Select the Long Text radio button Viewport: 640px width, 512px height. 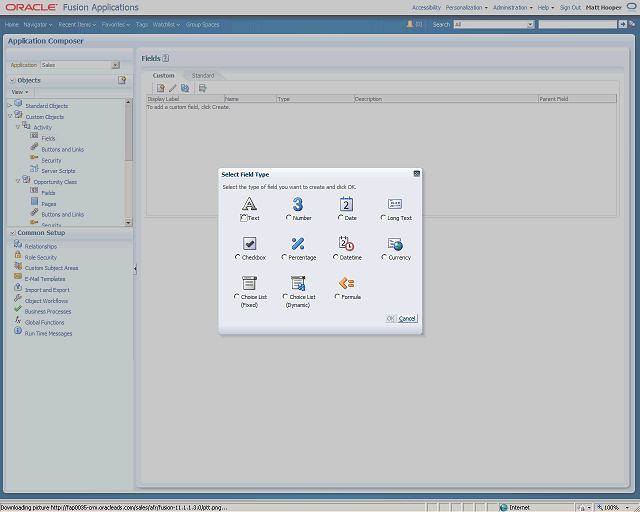pyautogui.click(x=383, y=218)
